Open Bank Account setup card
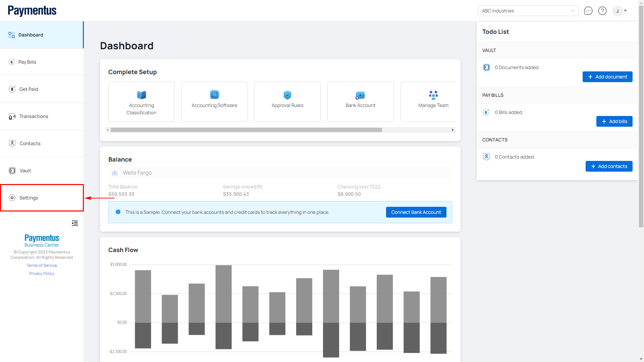 [360, 102]
